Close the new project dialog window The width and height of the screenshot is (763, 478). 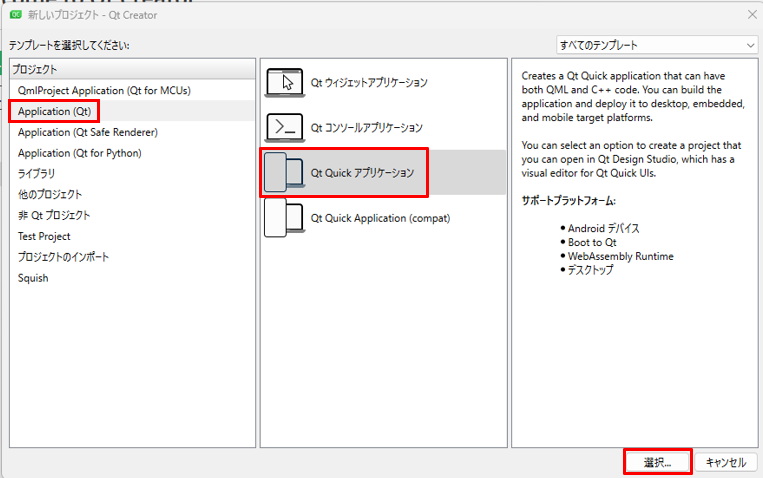click(x=751, y=15)
